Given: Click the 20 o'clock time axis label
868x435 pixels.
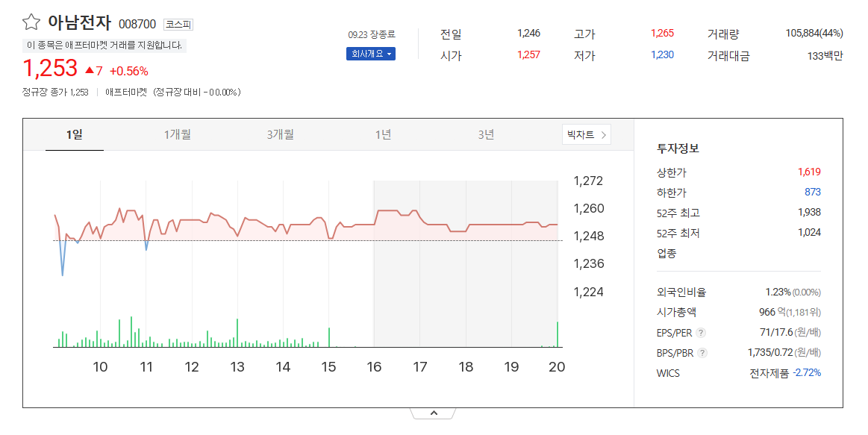Looking at the screenshot, I should 557,367.
